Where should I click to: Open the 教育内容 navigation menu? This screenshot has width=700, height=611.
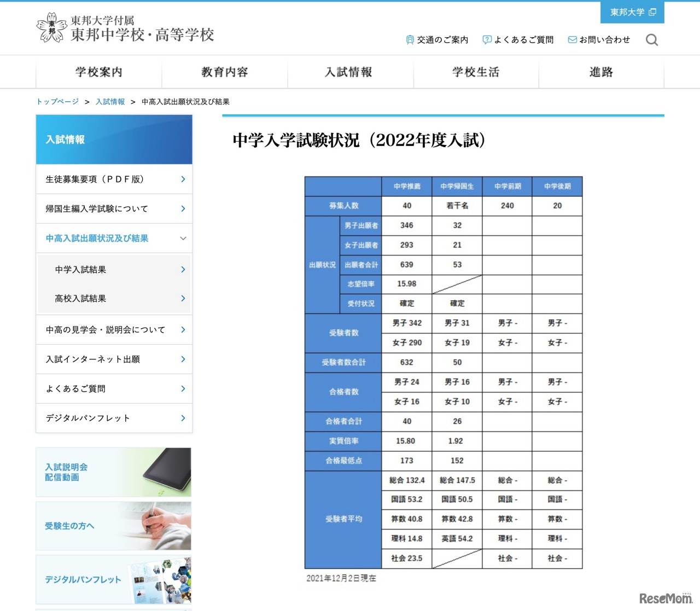pos(225,72)
